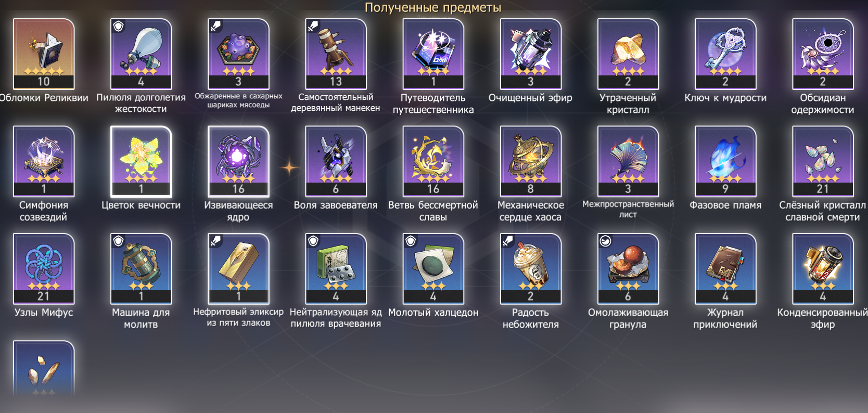The width and height of the screenshot is (868, 413).
Task: Open the Радость небожителя drink item
Action: tap(530, 268)
